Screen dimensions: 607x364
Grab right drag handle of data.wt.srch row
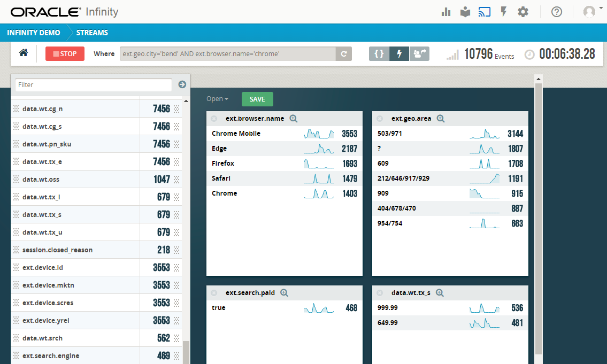tap(176, 338)
